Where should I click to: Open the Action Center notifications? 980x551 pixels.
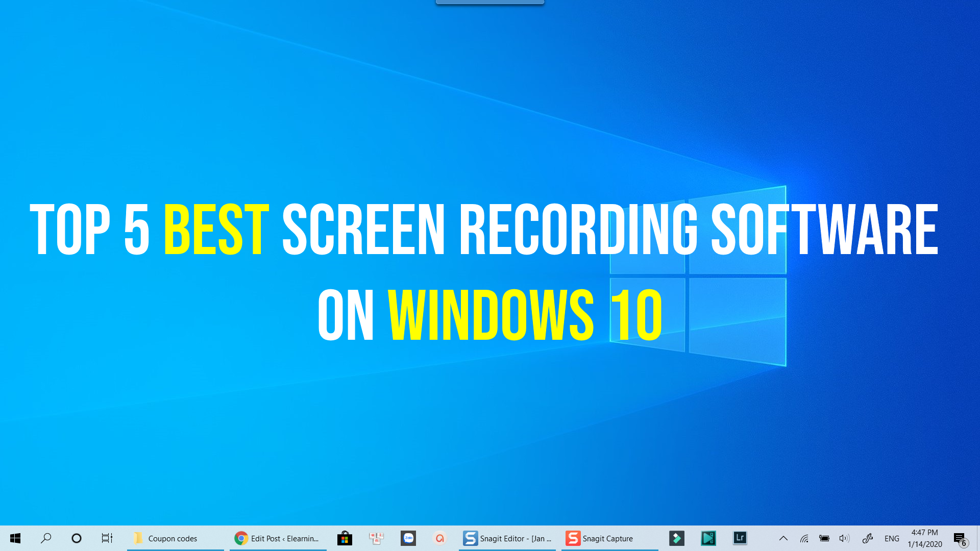coord(960,538)
